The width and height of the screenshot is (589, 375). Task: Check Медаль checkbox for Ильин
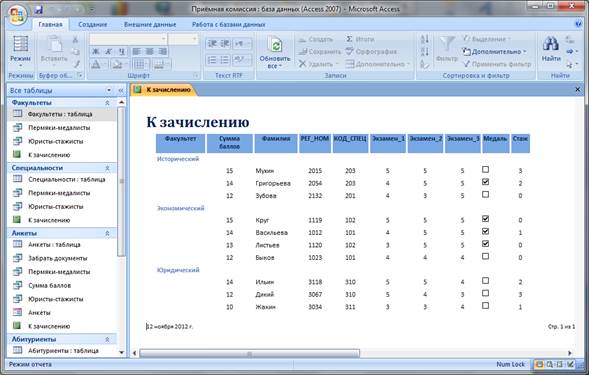tap(485, 281)
